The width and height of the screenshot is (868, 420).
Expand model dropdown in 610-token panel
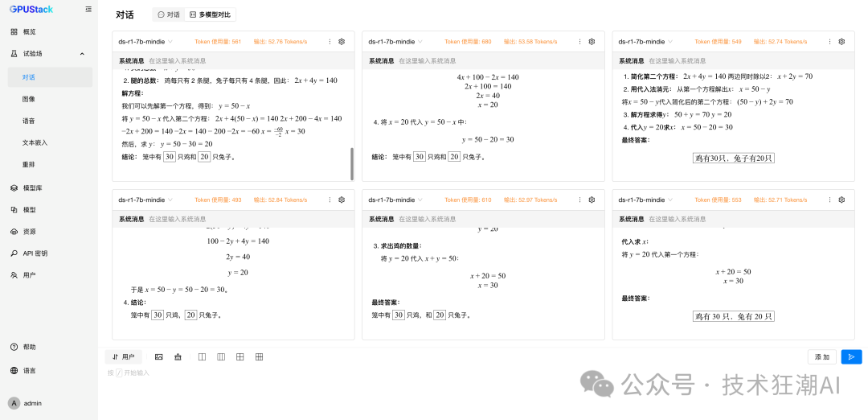point(396,200)
